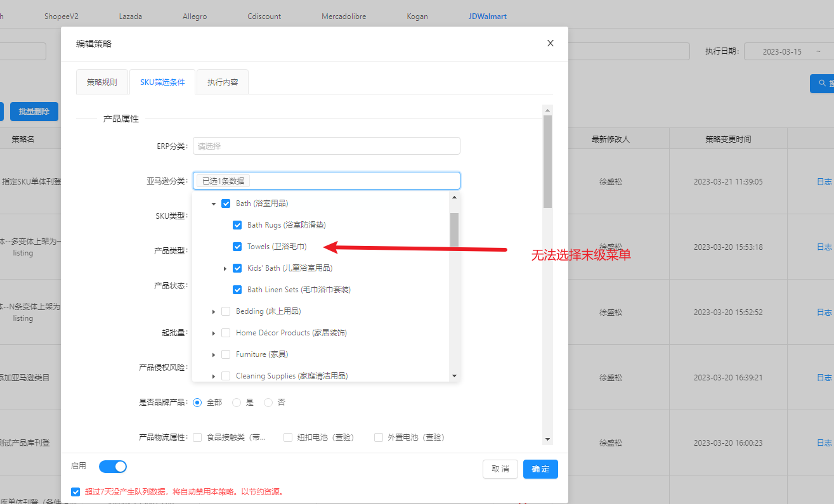Check Home Décor Products (家居装饰) checkbox
The image size is (834, 504).
[x=226, y=333]
